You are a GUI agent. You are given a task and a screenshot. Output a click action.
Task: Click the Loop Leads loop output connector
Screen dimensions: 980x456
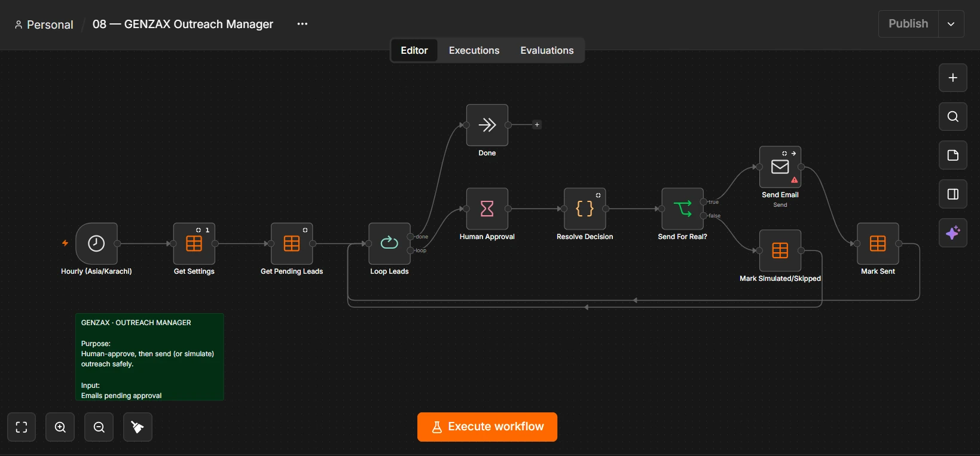click(411, 250)
